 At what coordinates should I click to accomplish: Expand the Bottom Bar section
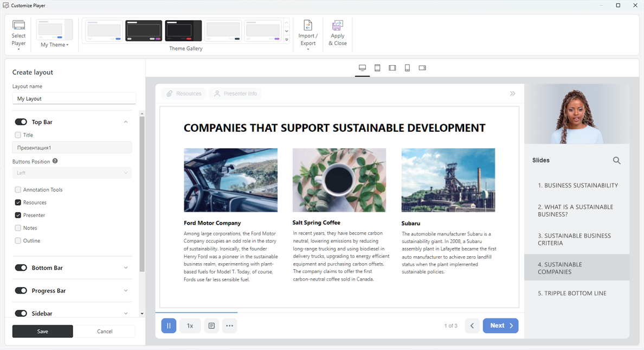tap(126, 268)
